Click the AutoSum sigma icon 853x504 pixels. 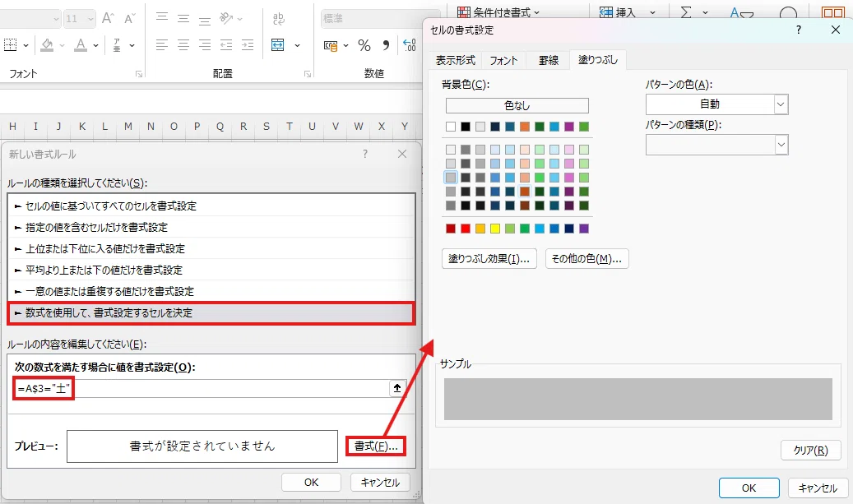687,12
